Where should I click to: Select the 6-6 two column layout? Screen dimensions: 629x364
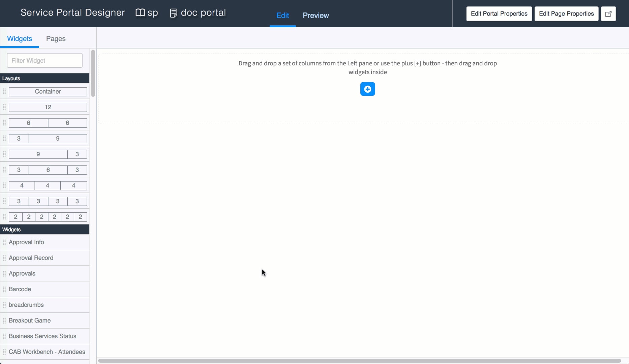point(48,123)
